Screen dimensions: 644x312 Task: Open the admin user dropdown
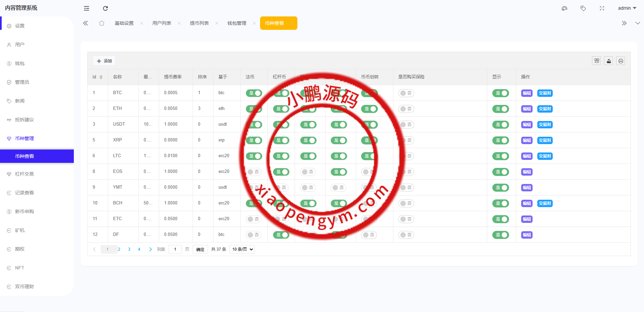point(627,8)
